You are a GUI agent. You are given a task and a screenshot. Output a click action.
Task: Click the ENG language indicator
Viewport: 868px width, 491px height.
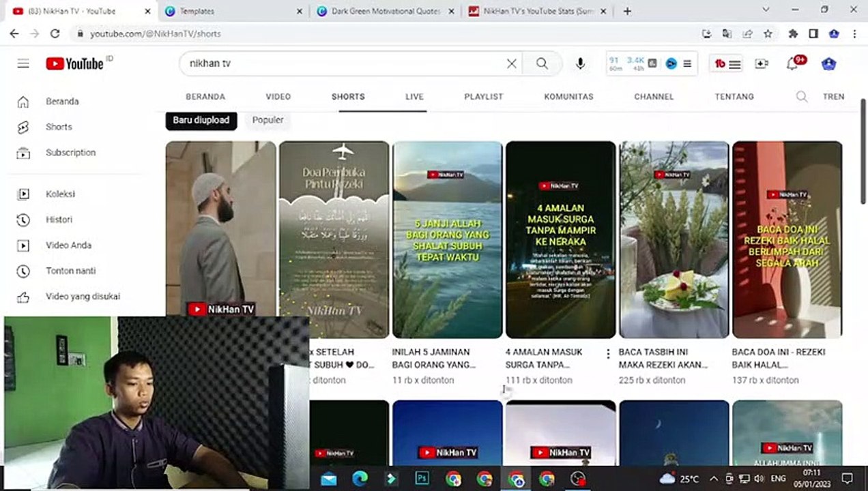point(778,478)
